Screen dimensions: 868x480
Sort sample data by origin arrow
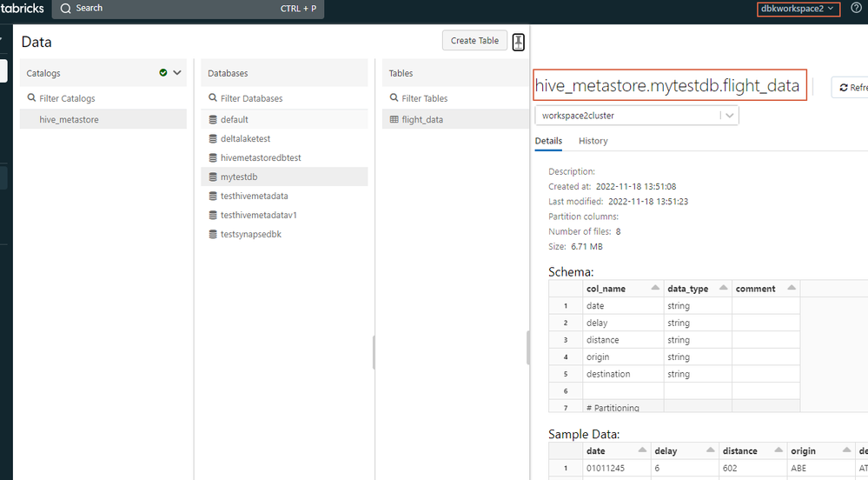click(x=846, y=450)
